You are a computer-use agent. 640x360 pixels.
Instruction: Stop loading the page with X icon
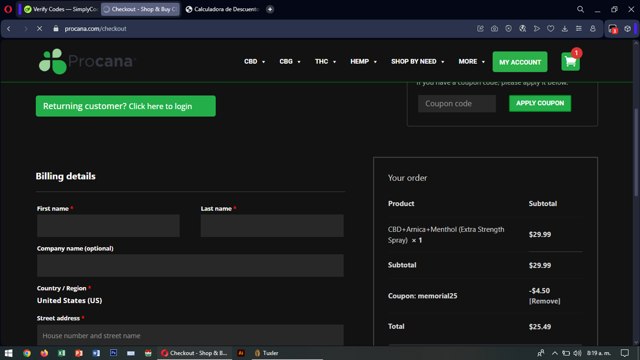pos(40,29)
